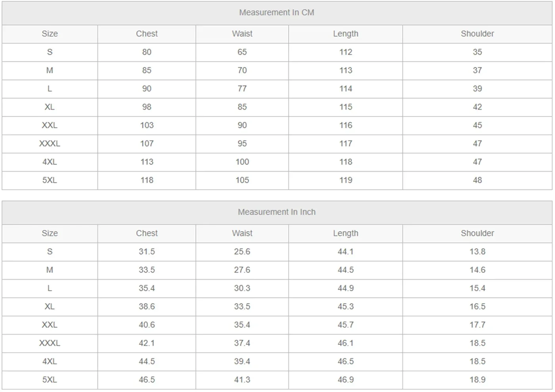
Task: Click the Measurement In CM table title
Action: click(x=277, y=13)
